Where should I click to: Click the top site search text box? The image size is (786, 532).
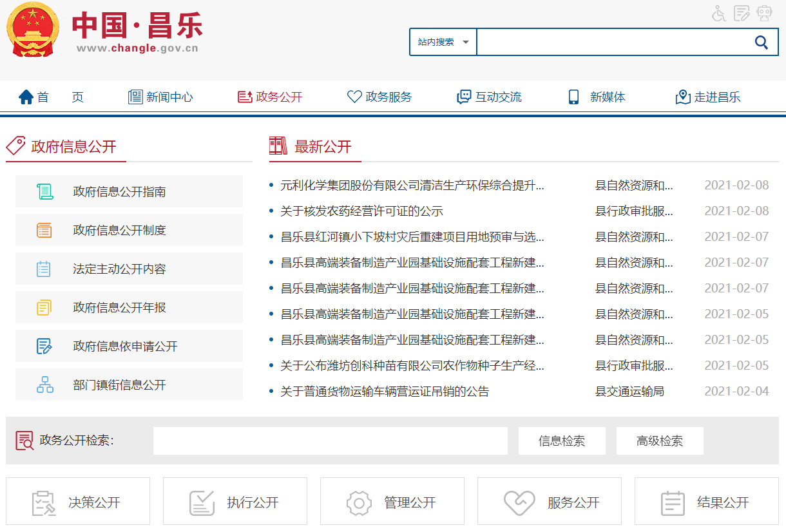[611, 43]
